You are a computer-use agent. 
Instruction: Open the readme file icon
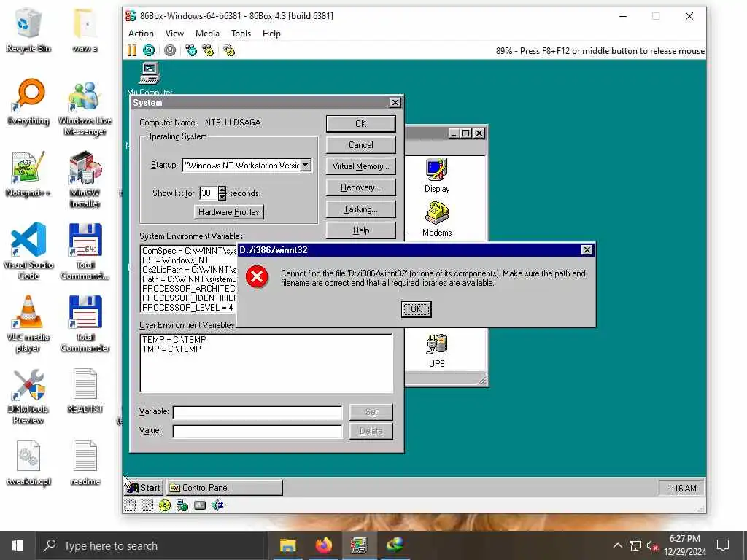[x=85, y=463]
